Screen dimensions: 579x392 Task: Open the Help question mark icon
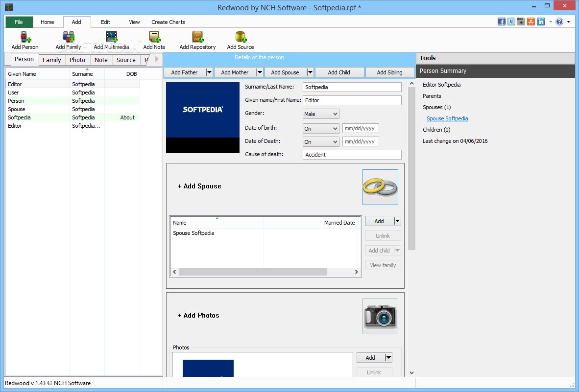[x=559, y=22]
